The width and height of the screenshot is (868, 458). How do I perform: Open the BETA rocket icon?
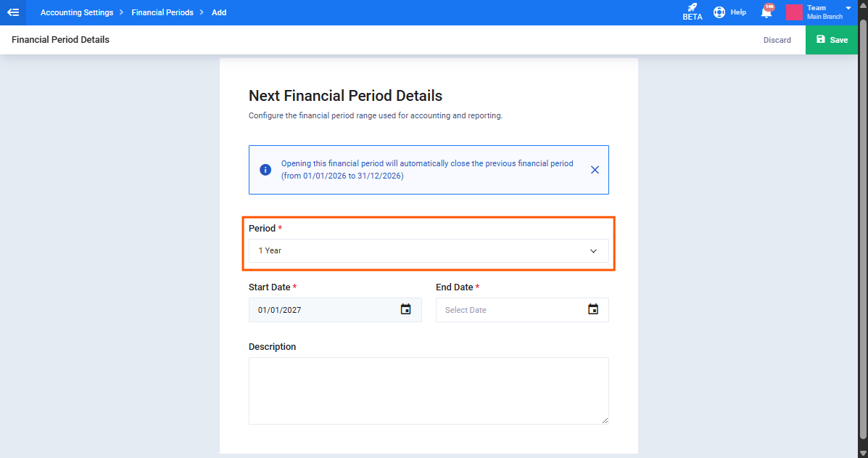coord(692,8)
